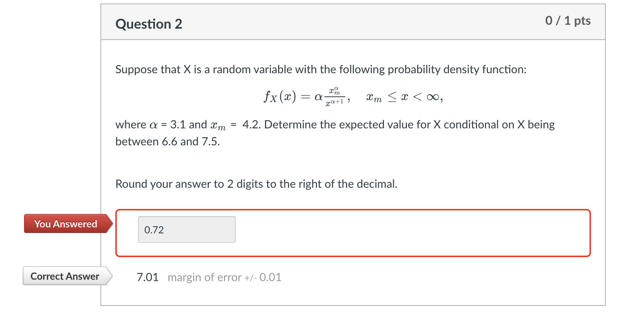Click the Question 2 heading
The width and height of the screenshot is (644, 326).
coord(149,24)
